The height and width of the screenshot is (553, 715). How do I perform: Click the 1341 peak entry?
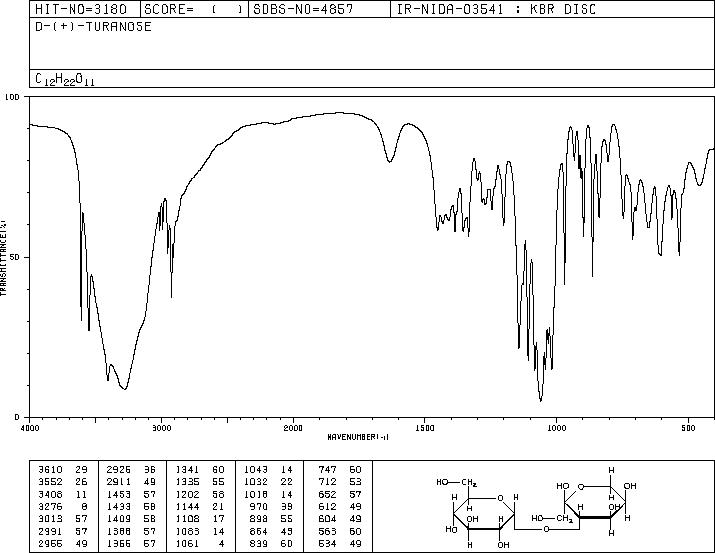200,470
